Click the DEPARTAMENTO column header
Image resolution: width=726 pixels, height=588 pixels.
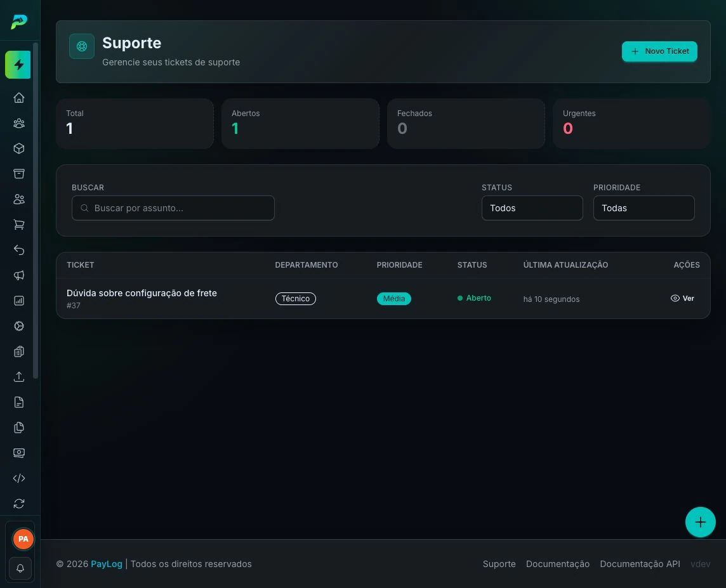(x=307, y=265)
